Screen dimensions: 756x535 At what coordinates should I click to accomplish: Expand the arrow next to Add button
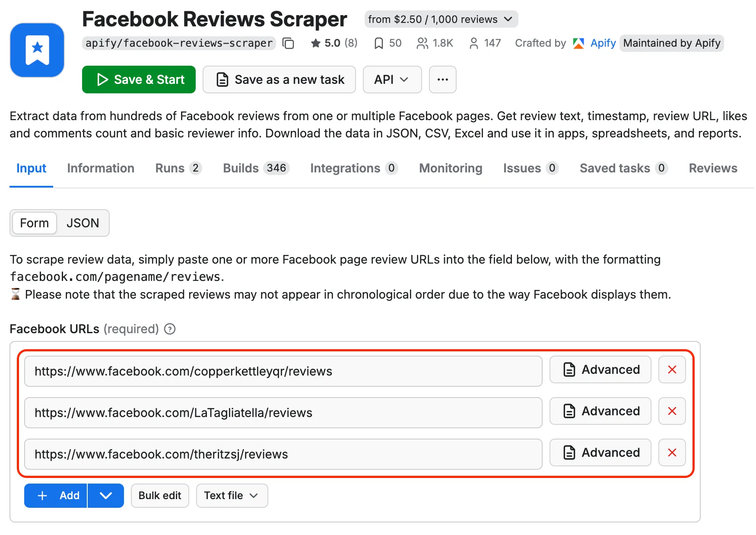[x=106, y=496]
